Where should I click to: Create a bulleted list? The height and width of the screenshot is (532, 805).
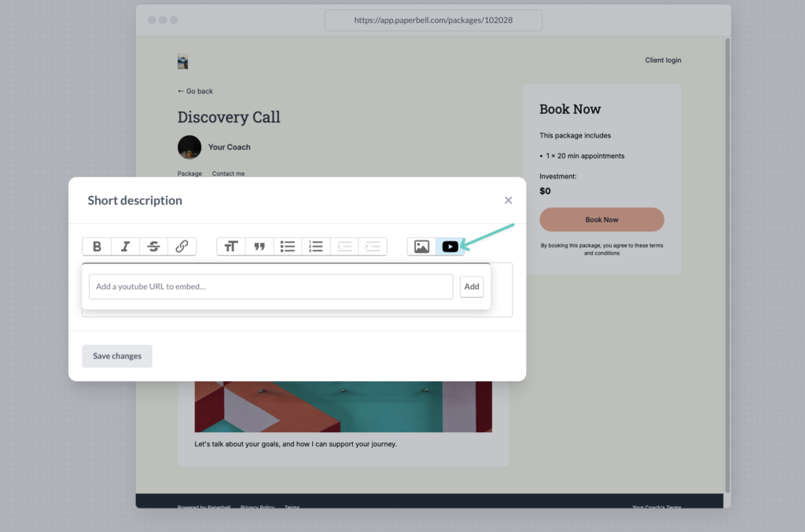click(x=288, y=247)
